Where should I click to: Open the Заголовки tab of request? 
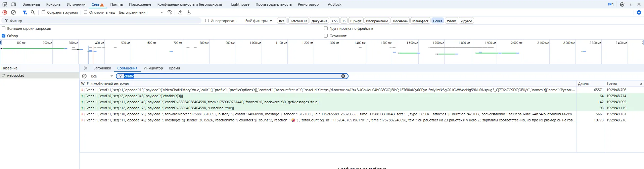pos(102,68)
